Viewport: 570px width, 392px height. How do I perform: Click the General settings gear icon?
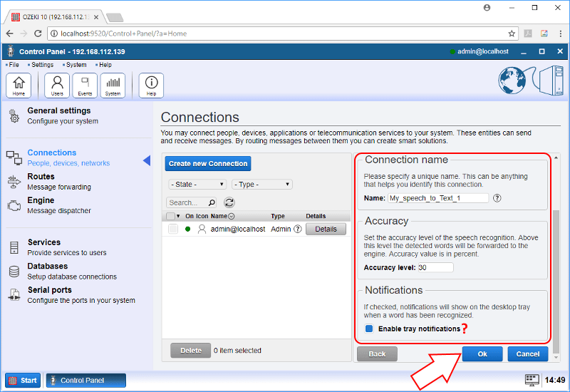(x=14, y=116)
